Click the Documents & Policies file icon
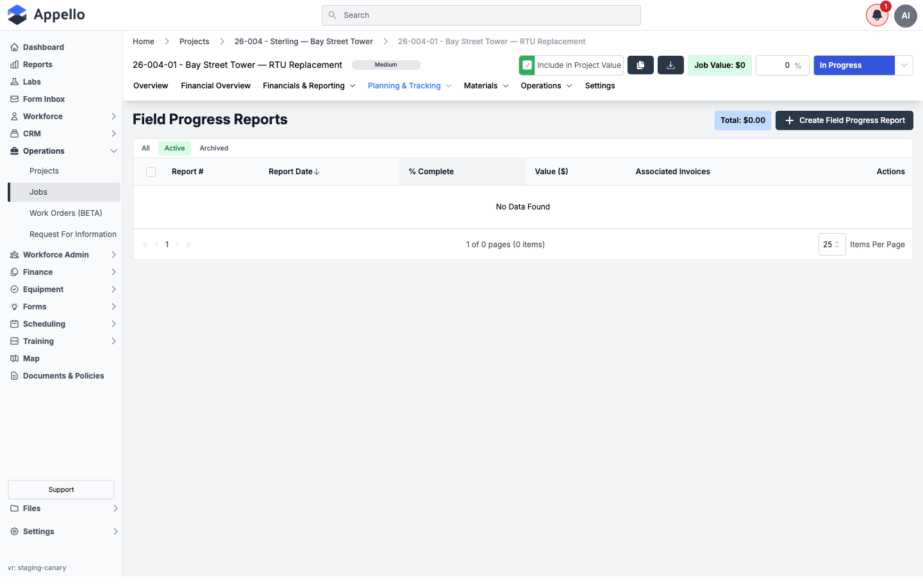This screenshot has width=923, height=588. click(14, 376)
